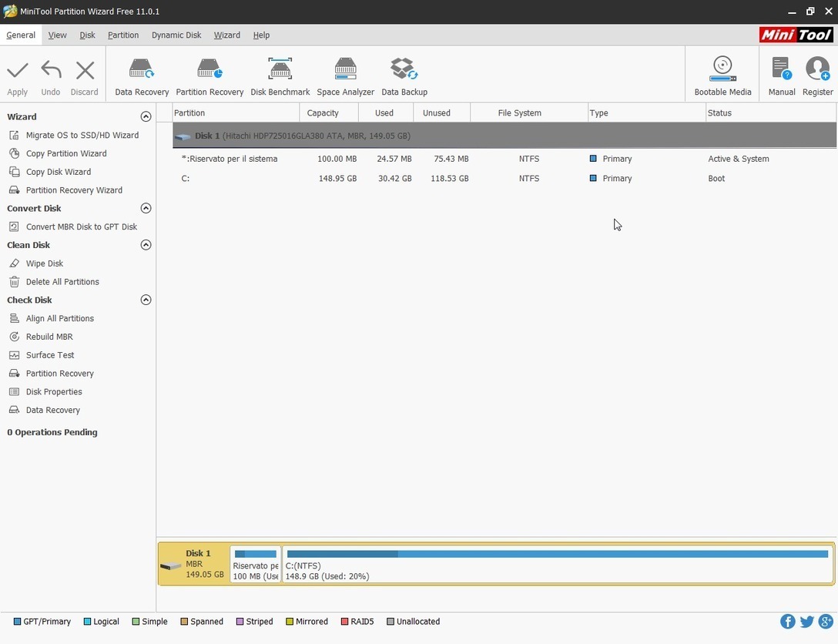Select the Disk 1 Hitachi header row

pos(504,136)
